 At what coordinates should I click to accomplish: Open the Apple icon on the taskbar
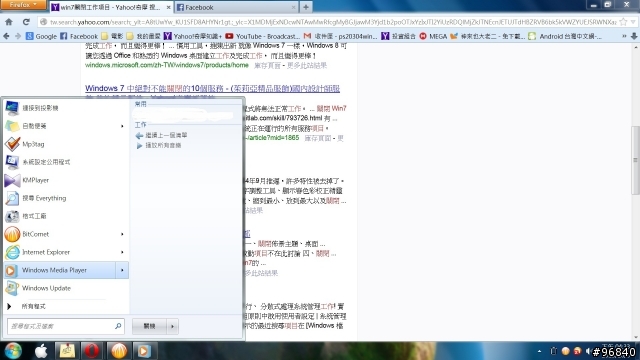pos(41,351)
